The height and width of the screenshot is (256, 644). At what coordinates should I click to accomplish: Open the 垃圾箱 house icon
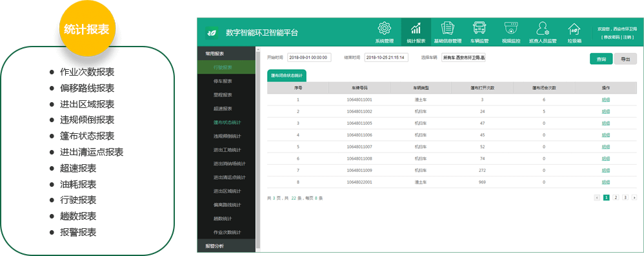pos(574,29)
